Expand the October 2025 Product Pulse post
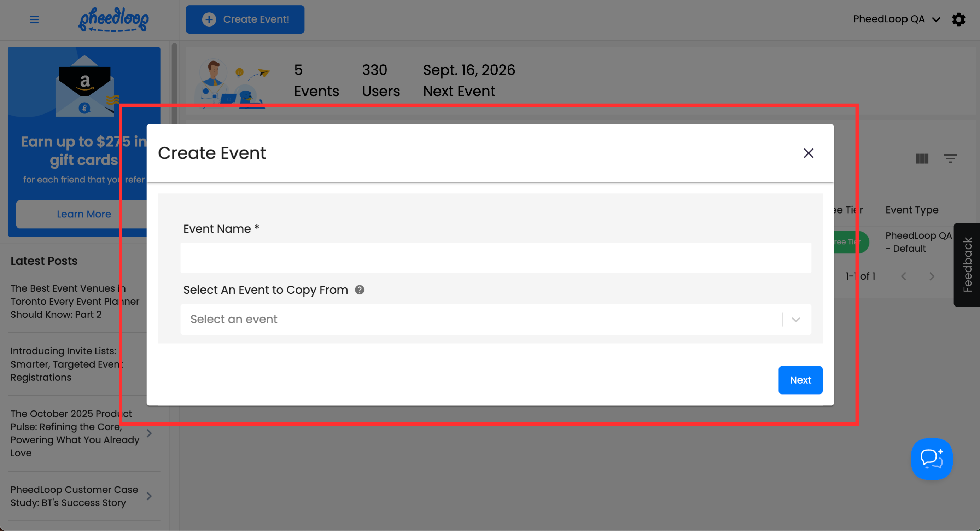 point(149,433)
